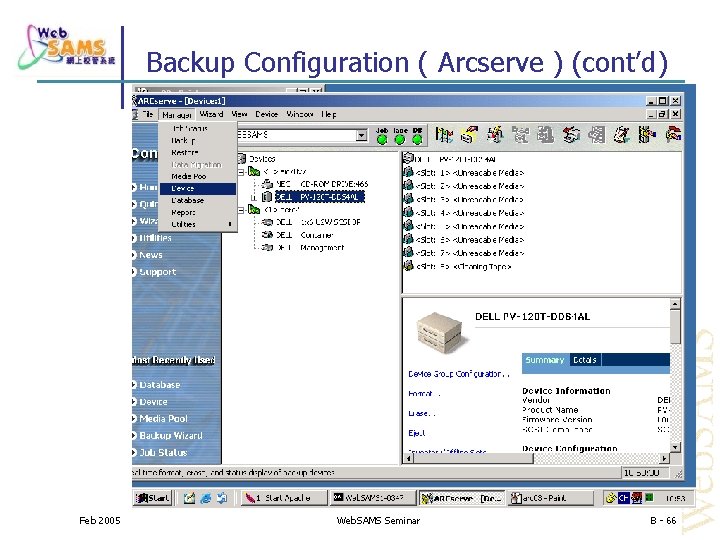720x540 pixels.
Task: Open the View menu
Action: tap(239, 114)
